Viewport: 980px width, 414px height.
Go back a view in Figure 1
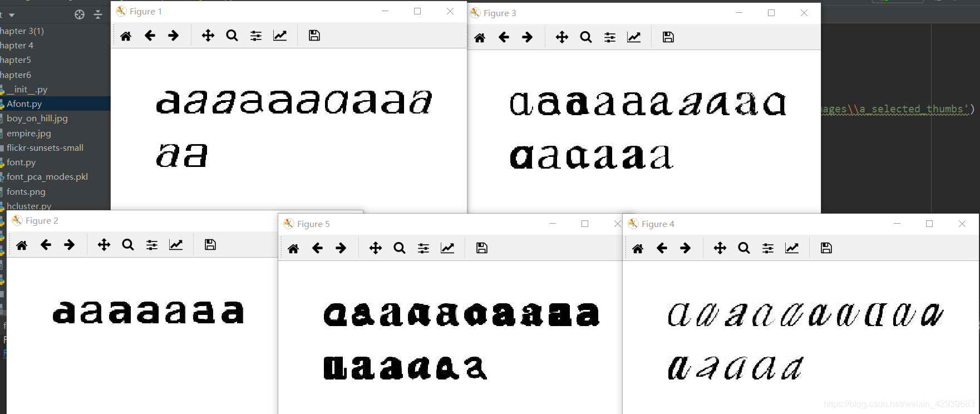(x=150, y=36)
